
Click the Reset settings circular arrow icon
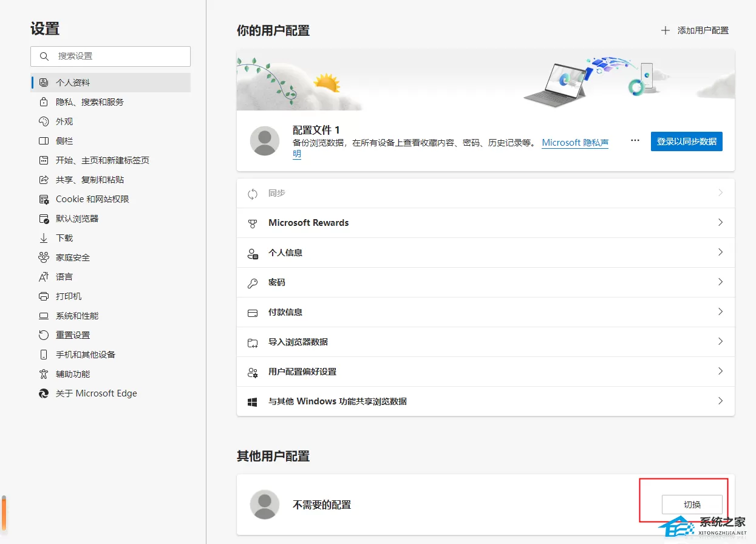(43, 335)
